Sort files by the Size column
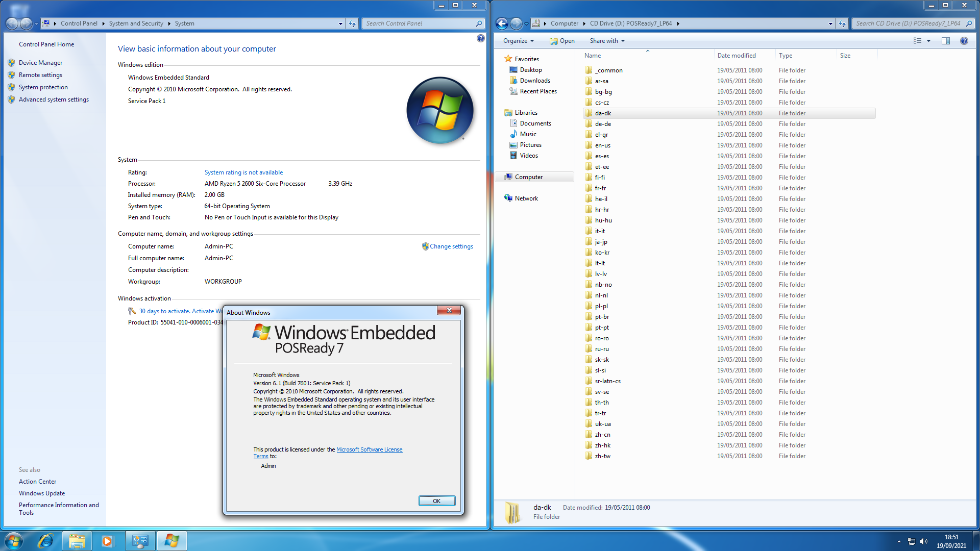The image size is (980, 551). [857, 56]
